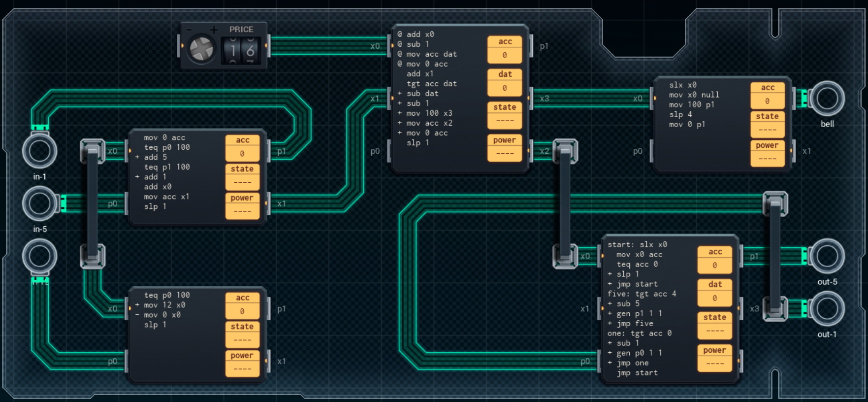Click the plus symbol above the PRICE dial
Image resolution: width=868 pixels, height=402 pixels.
click(x=214, y=30)
